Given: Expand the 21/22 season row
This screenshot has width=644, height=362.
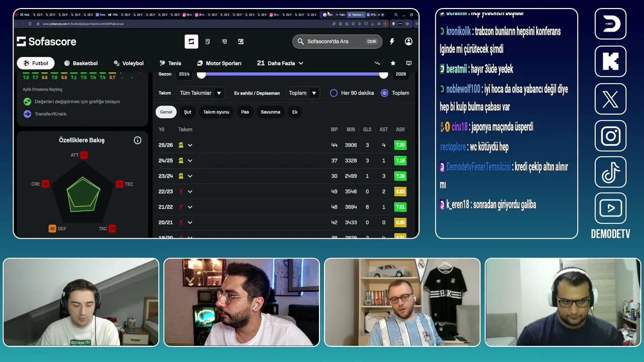Looking at the screenshot, I should click(x=190, y=207).
